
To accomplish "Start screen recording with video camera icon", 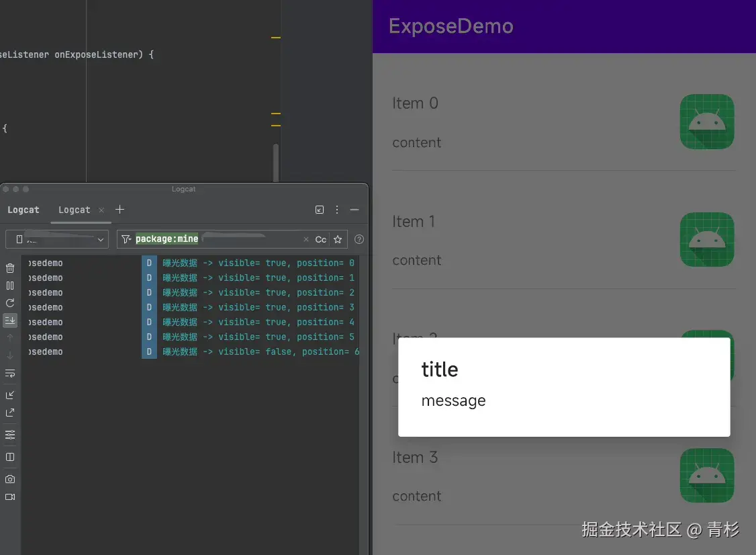I will [x=10, y=497].
